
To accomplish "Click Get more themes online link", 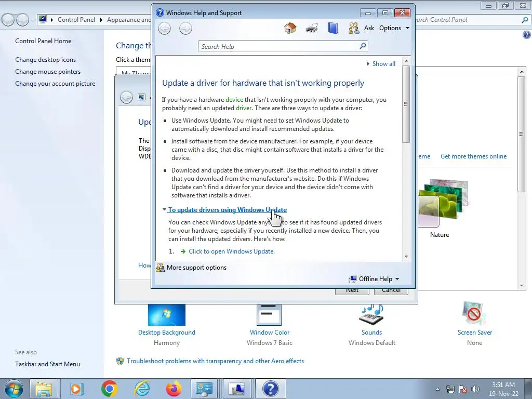I will pyautogui.click(x=474, y=156).
